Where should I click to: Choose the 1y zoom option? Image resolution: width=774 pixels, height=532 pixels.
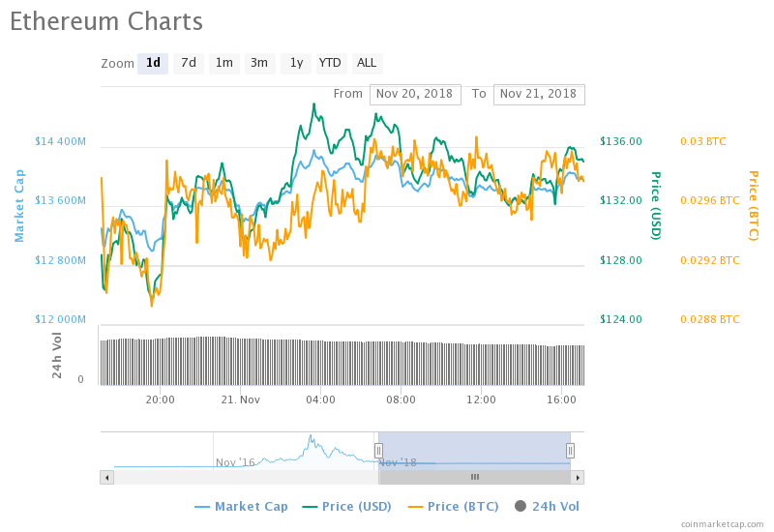click(296, 63)
